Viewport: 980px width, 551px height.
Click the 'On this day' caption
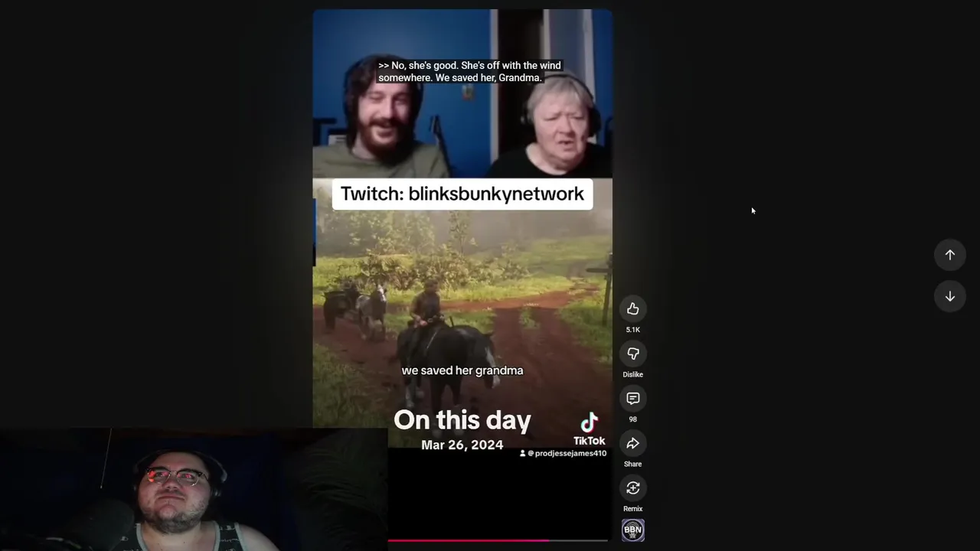(462, 419)
